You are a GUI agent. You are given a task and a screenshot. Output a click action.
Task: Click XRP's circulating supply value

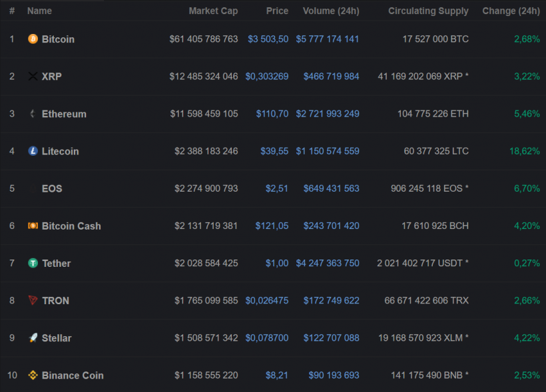pos(422,77)
